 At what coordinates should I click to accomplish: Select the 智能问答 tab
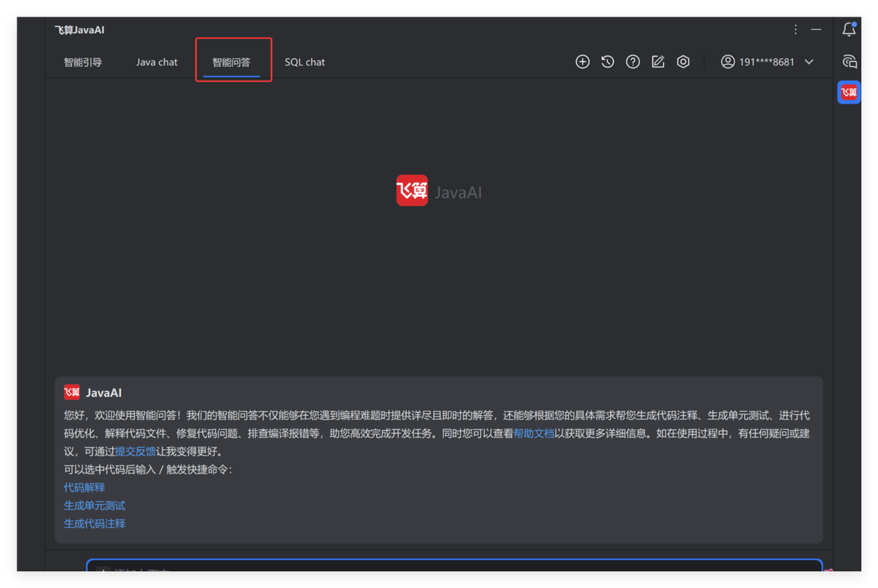click(x=231, y=62)
